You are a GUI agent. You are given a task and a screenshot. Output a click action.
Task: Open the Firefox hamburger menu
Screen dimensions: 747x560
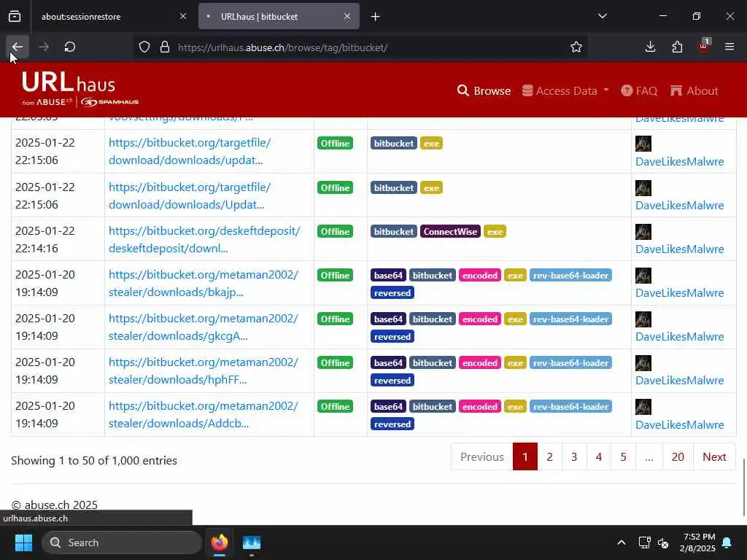click(729, 47)
